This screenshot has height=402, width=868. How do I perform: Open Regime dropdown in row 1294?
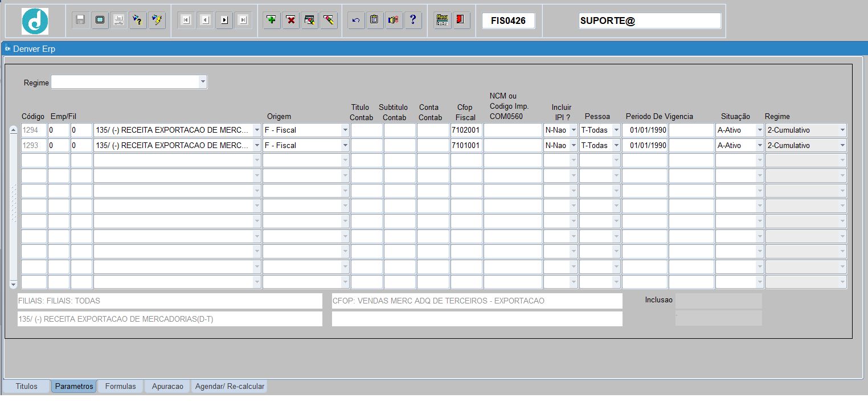842,130
